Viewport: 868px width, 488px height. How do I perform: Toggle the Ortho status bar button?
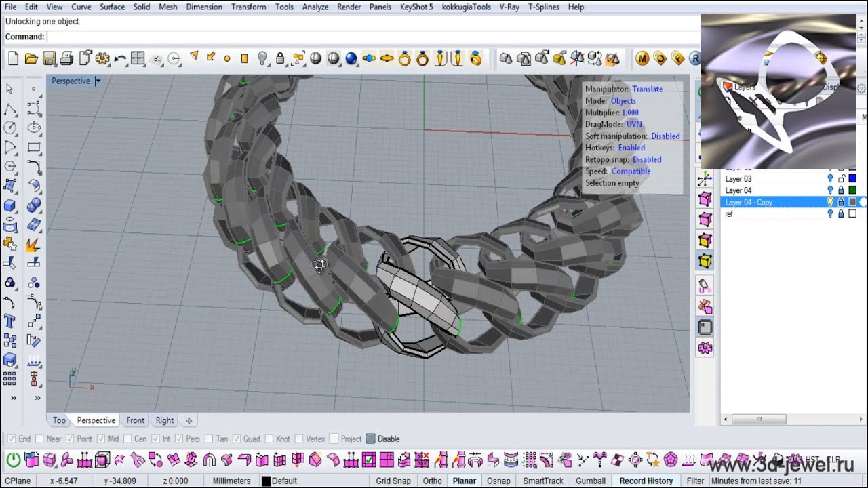[x=432, y=481]
